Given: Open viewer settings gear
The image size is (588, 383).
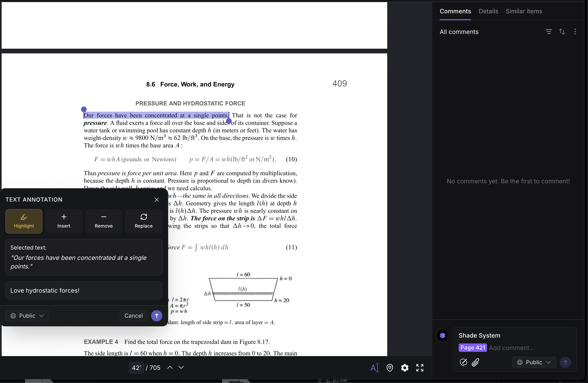Looking at the screenshot, I should [x=405, y=368].
